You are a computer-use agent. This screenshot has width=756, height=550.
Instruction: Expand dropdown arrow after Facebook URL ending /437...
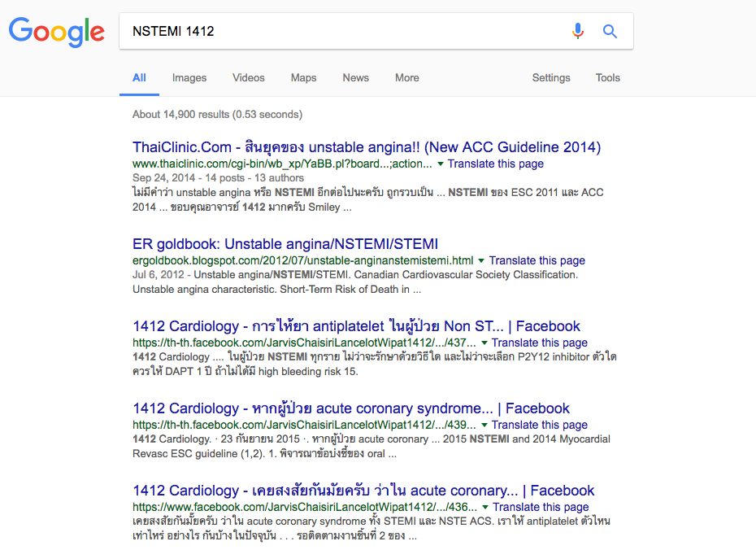(484, 343)
